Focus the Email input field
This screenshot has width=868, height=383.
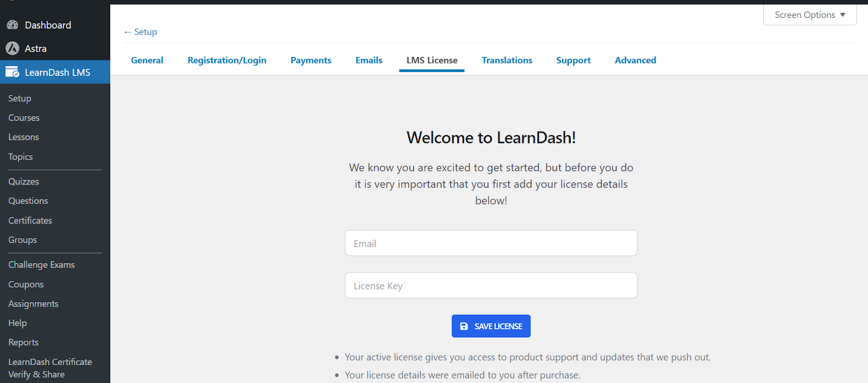pos(491,243)
